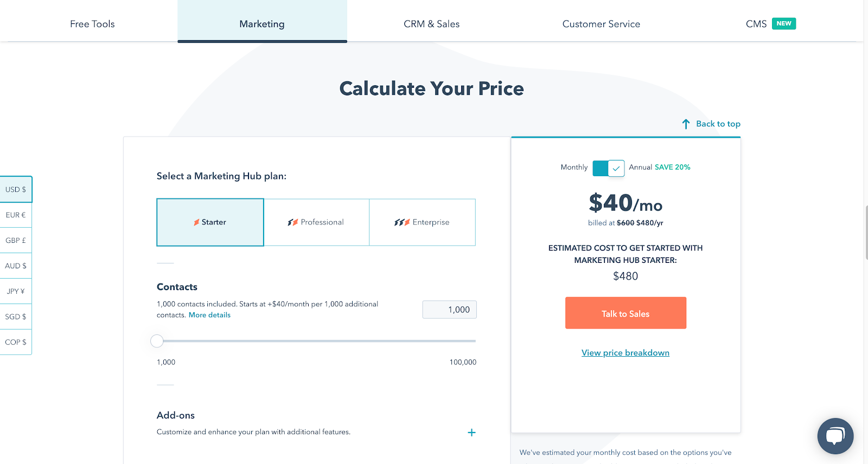Click the contacts slider handle
Screen dimensions: 868x464
157,341
